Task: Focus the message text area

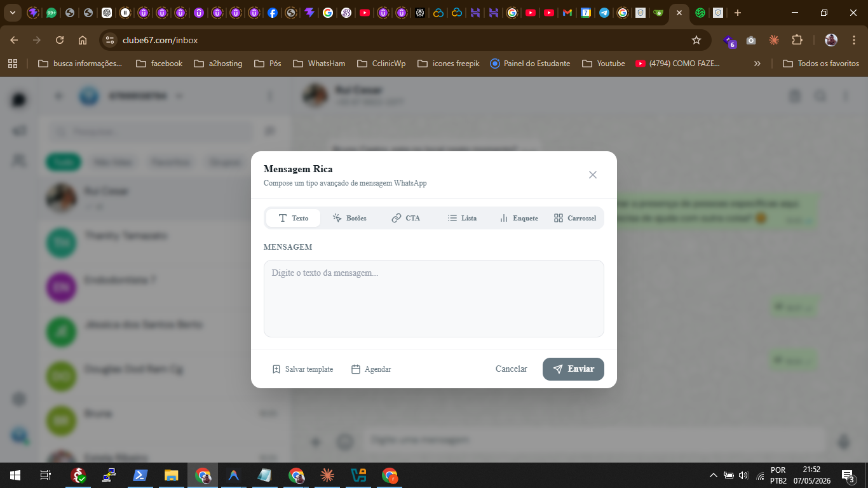Action: coord(434,299)
